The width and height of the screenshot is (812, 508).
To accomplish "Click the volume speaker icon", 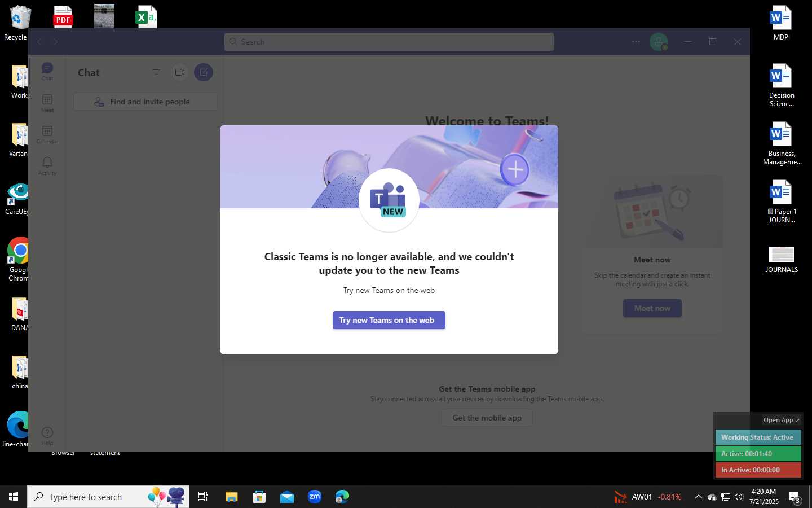I will tap(739, 497).
